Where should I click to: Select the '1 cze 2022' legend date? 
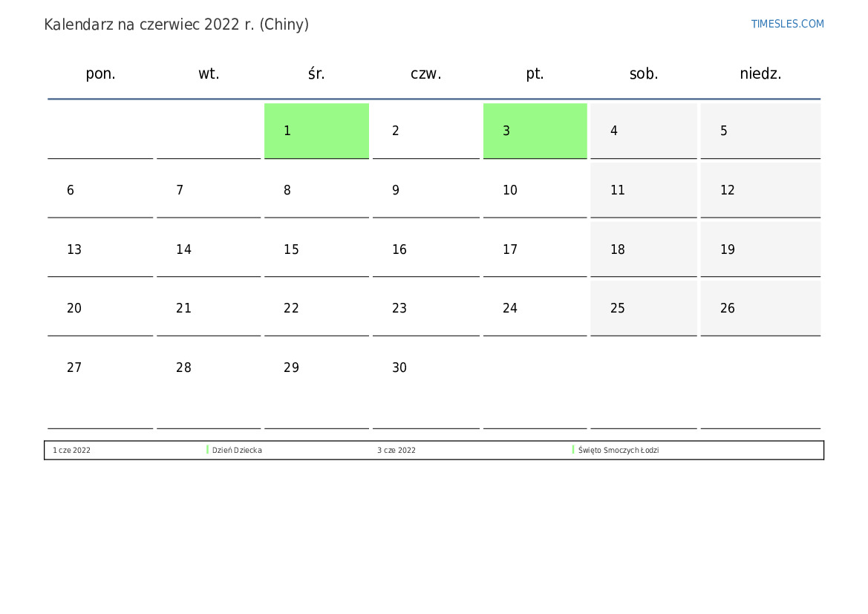(71, 450)
